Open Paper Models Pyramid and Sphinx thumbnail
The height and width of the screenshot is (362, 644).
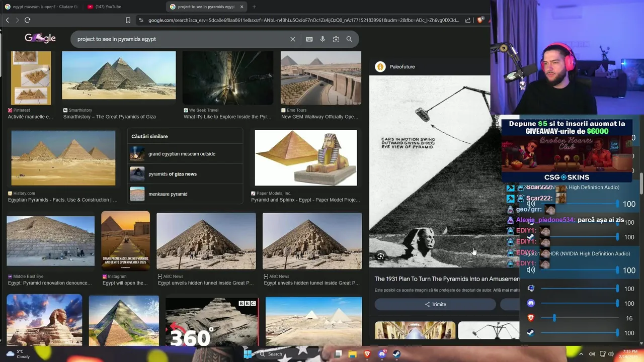pyautogui.click(x=306, y=158)
